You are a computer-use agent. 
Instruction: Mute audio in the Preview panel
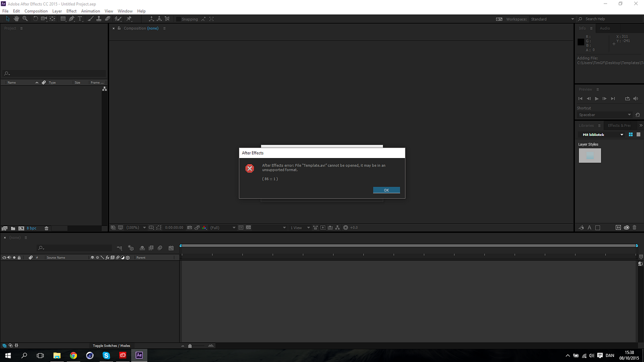(x=636, y=99)
